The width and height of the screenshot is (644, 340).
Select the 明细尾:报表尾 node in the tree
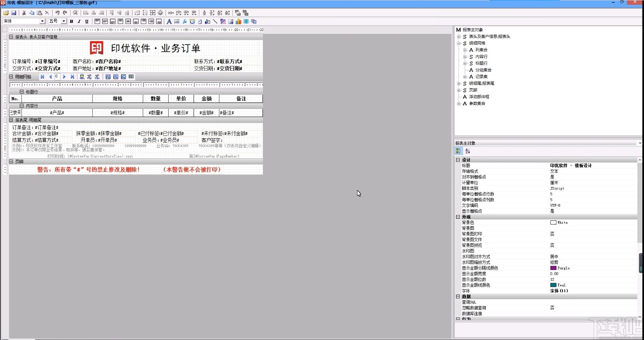[x=482, y=83]
